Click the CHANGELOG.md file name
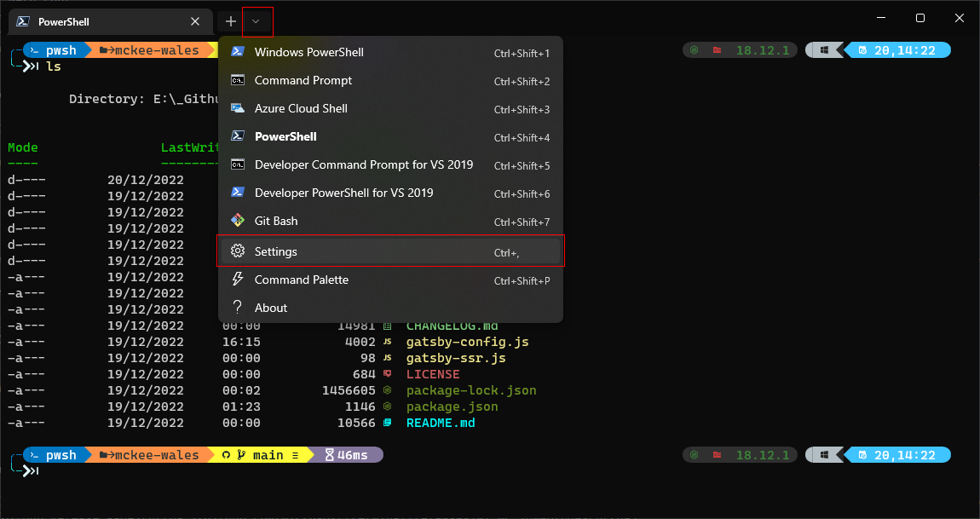Image resolution: width=980 pixels, height=519 pixels. point(453,326)
